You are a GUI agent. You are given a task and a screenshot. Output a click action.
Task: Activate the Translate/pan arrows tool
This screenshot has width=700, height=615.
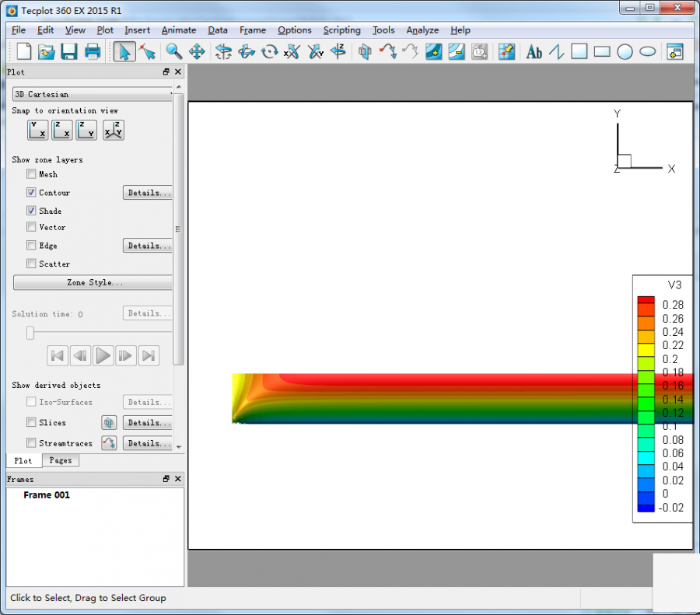click(197, 52)
